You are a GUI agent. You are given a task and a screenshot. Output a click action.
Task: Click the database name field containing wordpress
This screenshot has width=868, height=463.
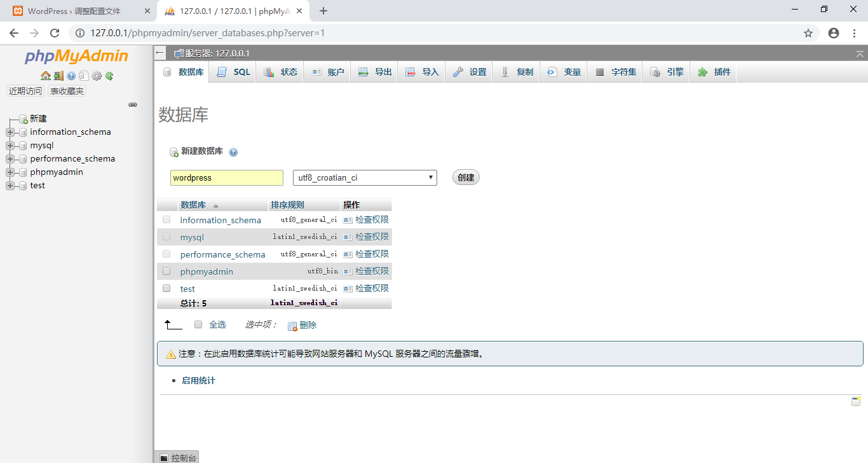tap(227, 178)
